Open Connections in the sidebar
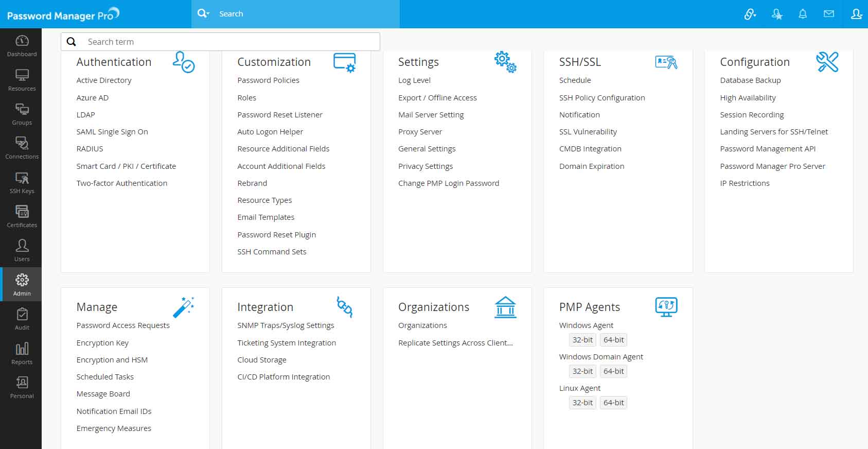868x449 pixels. point(22,148)
